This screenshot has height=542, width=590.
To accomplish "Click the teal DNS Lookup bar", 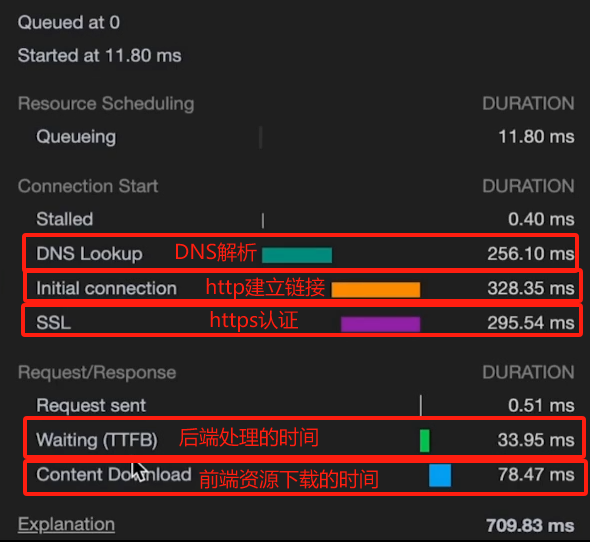I will coord(297,255).
